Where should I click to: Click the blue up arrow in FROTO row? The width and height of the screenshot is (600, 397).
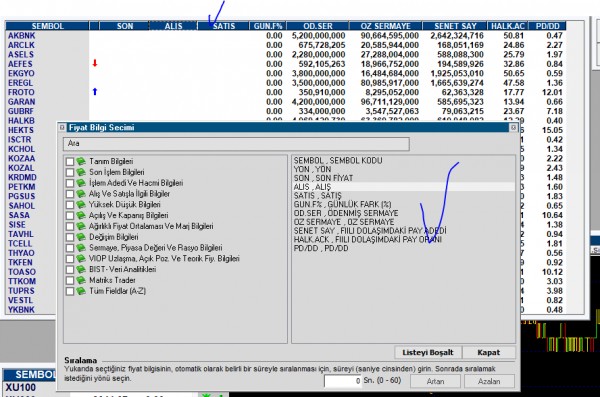95,92
